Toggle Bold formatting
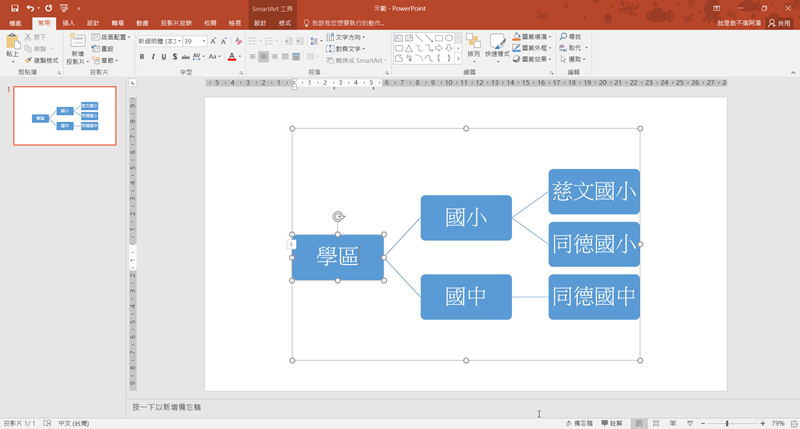This screenshot has height=429, width=800. click(142, 57)
